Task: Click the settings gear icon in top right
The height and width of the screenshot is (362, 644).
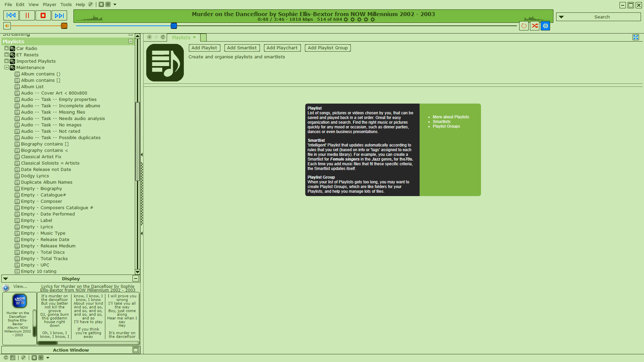Action: coord(545,25)
